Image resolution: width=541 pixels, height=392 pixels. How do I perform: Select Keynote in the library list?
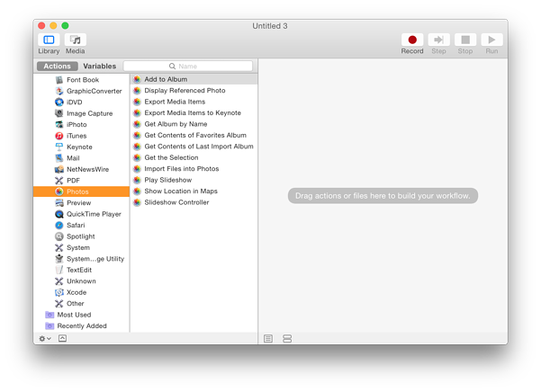[81, 147]
